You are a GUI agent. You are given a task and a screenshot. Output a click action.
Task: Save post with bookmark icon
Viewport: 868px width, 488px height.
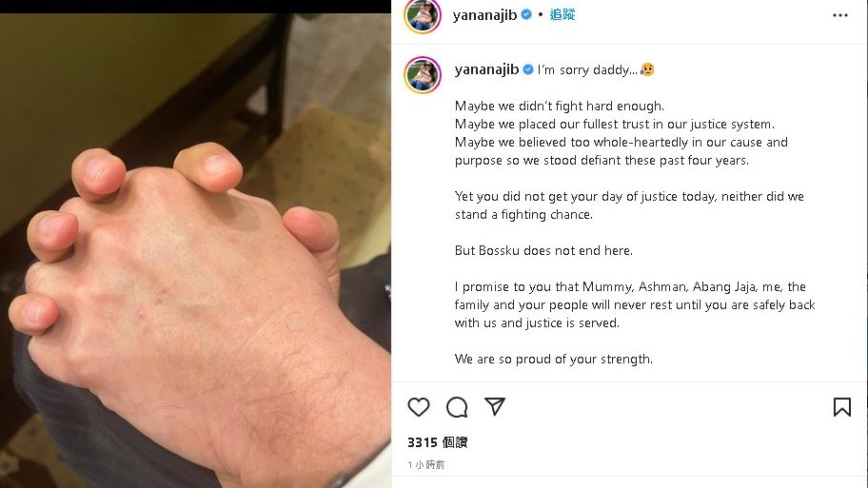(842, 407)
